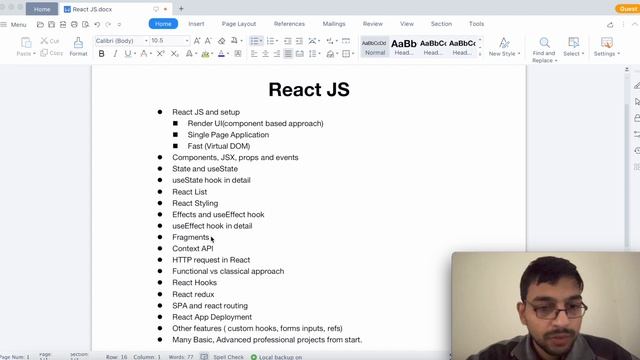Click the cloud sync icon at top right

pyautogui.click(x=610, y=24)
